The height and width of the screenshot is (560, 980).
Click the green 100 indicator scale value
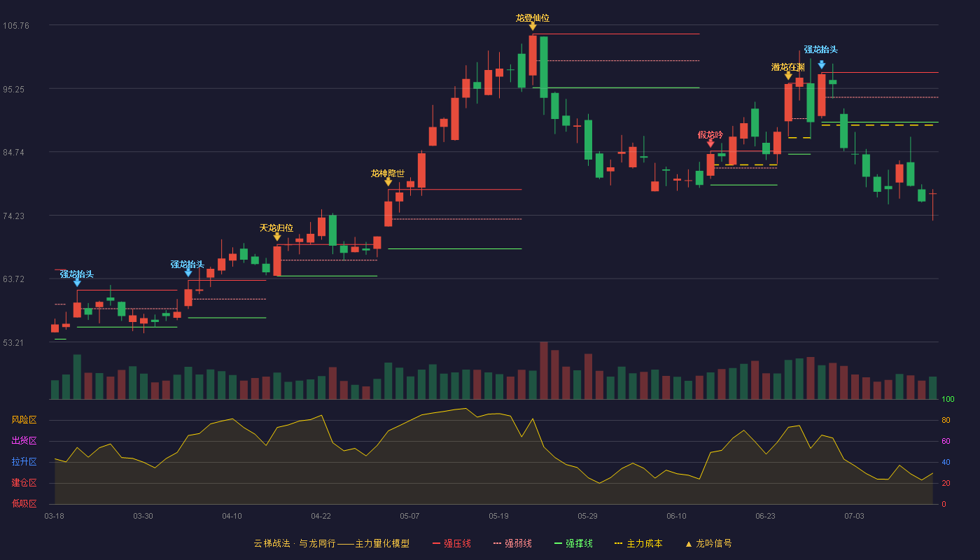click(948, 399)
